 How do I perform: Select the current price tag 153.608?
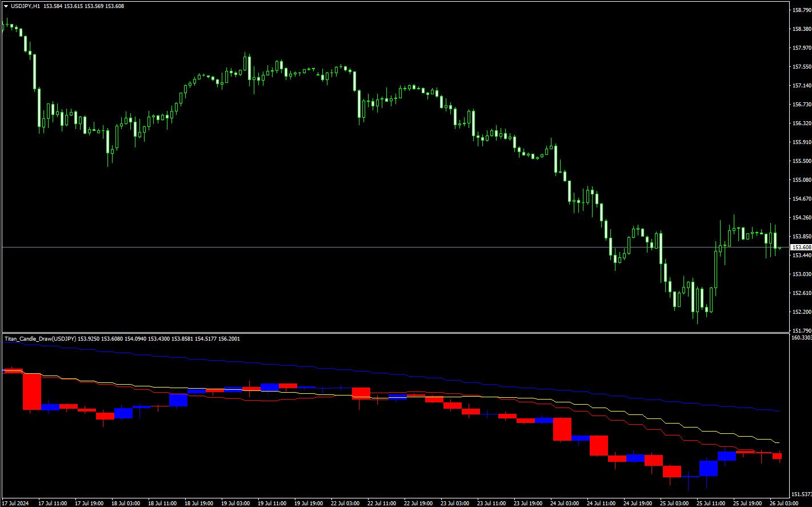point(800,247)
